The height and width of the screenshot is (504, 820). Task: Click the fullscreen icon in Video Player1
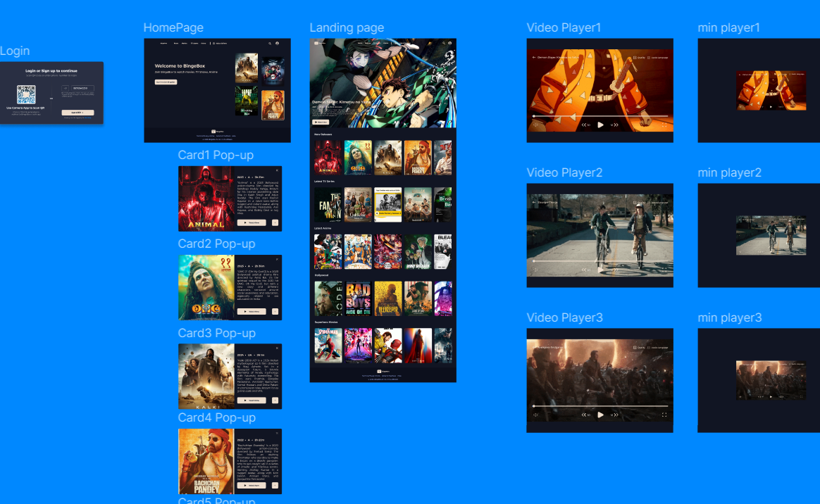click(x=664, y=125)
